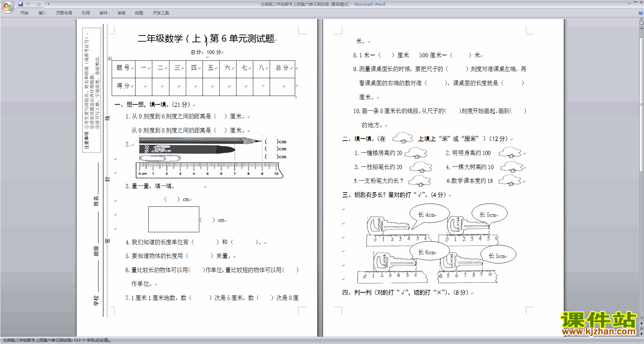The width and height of the screenshot is (644, 344).
Task: Click the upper 长5cm speech bubble
Action: (489, 213)
